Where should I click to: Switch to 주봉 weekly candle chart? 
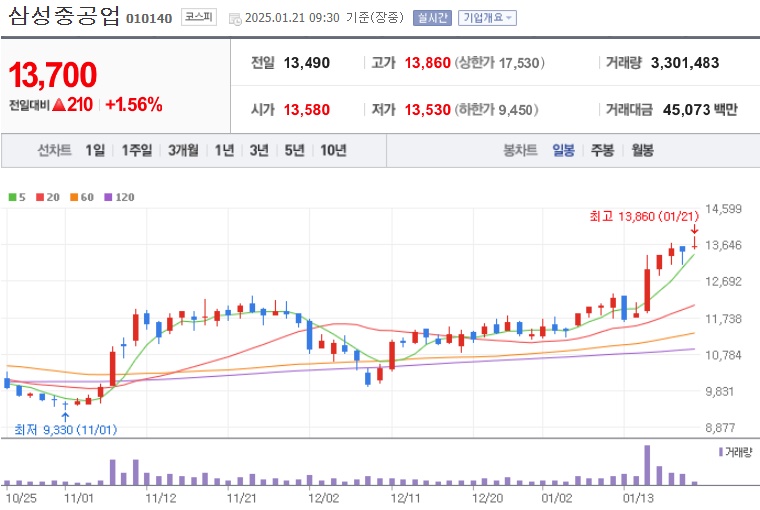pyautogui.click(x=602, y=150)
